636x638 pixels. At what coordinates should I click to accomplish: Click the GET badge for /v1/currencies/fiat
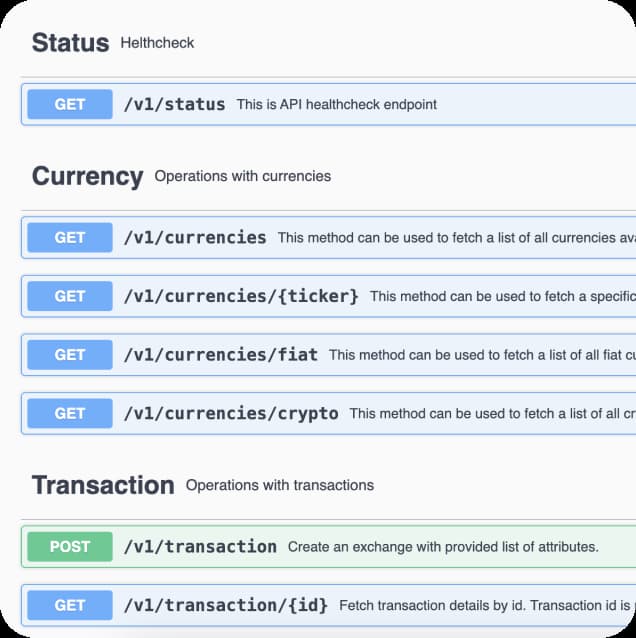[x=70, y=355]
